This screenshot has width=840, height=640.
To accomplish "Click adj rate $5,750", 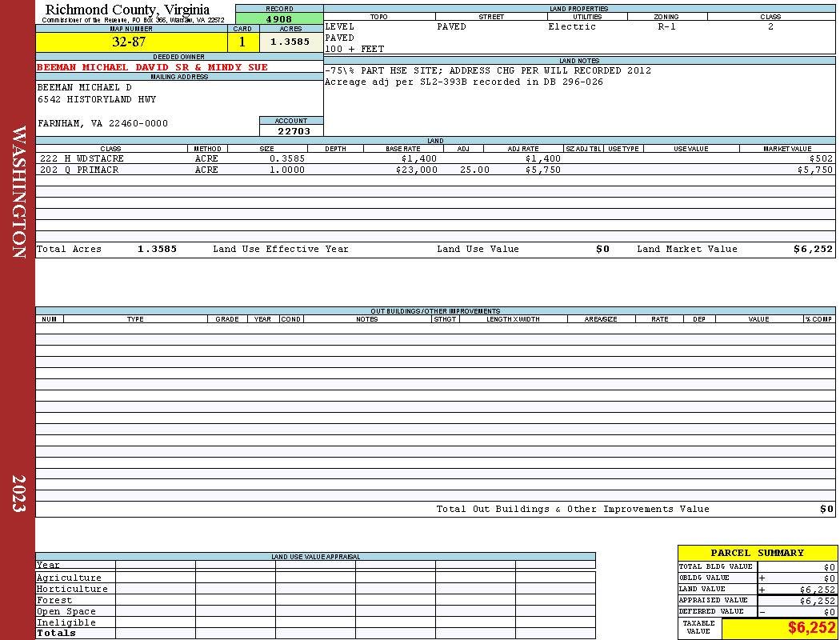I will point(542,170).
